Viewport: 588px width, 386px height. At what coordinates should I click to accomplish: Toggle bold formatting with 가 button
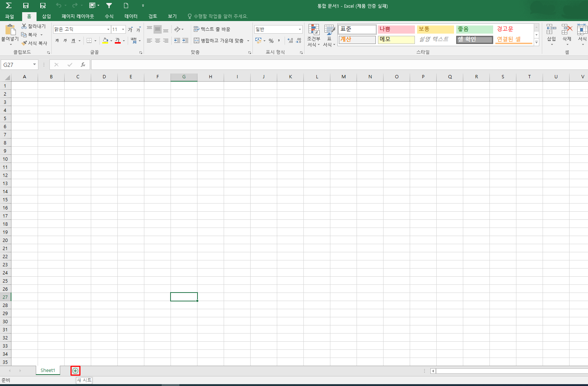pos(57,41)
